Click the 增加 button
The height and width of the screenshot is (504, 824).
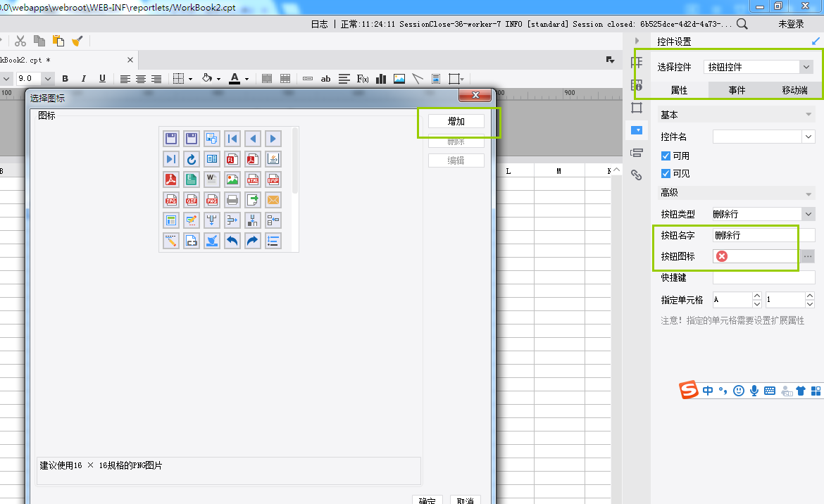(x=456, y=121)
